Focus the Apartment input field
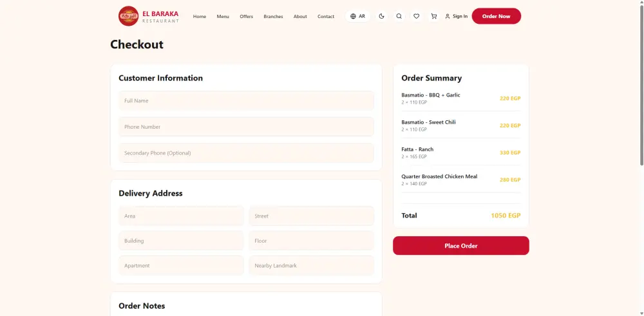 point(181,266)
